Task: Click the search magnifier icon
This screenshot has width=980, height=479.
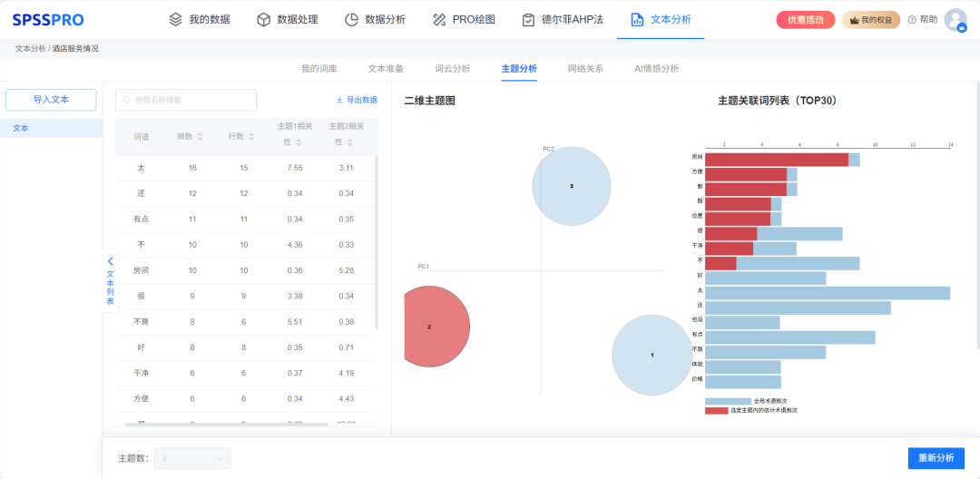Action: point(127,100)
